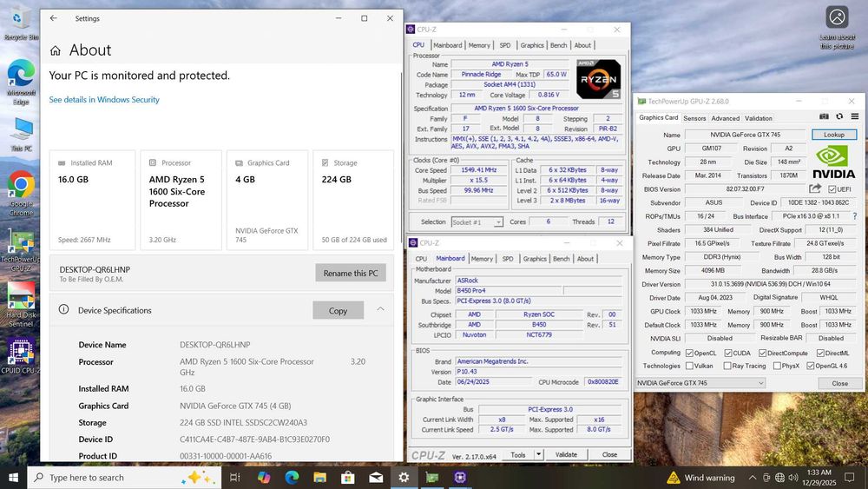Open the Bench tab in lower CPU-Z window

(x=561, y=259)
